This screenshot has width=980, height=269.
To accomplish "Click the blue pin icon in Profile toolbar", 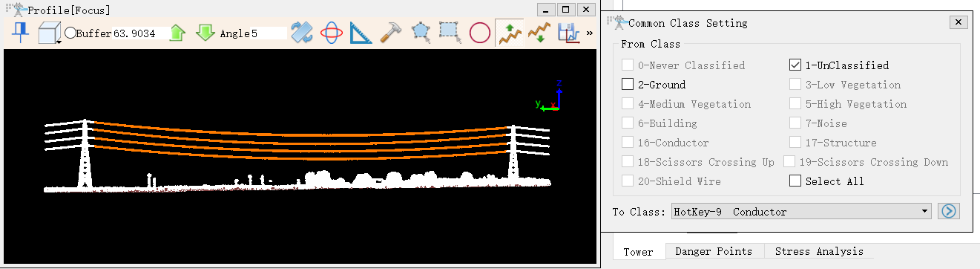I will [20, 33].
